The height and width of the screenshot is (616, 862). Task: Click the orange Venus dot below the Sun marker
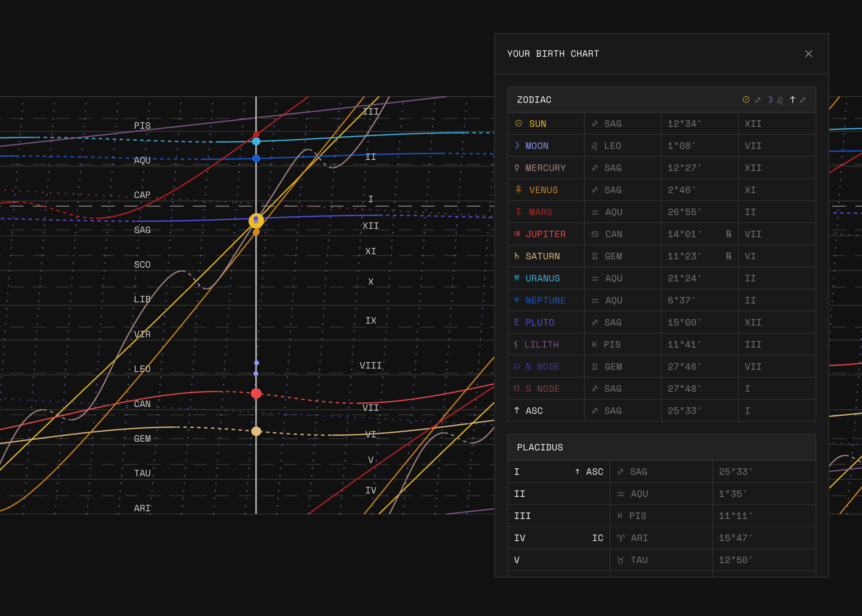point(256,232)
